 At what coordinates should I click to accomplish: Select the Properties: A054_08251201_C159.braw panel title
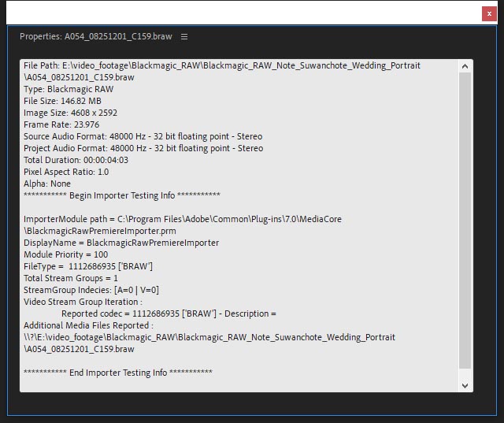coord(96,37)
